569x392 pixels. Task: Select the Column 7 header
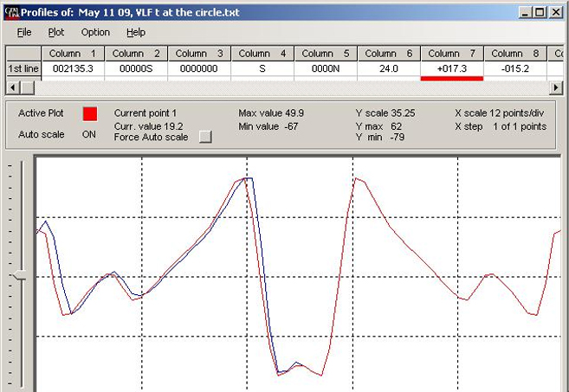(451, 54)
